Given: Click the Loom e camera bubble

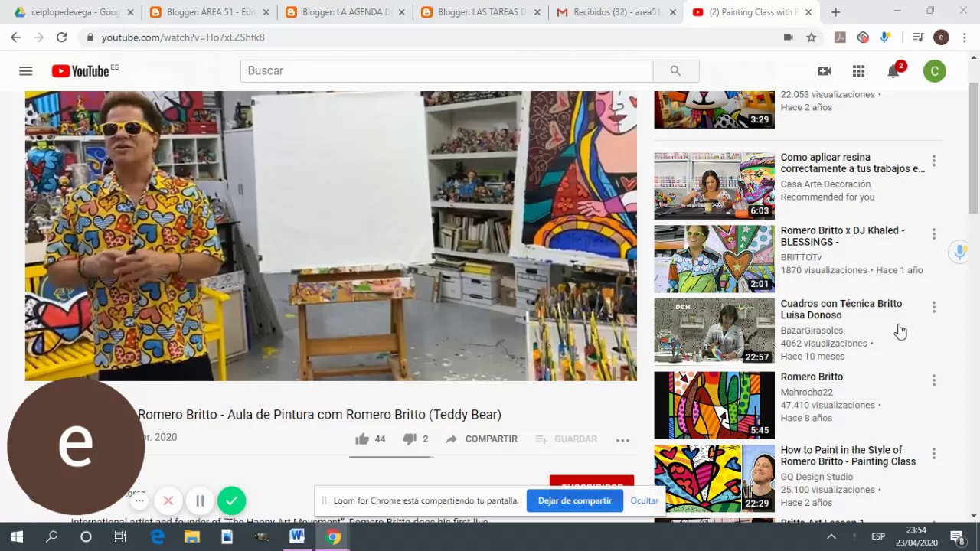Looking at the screenshot, I should 76,446.
